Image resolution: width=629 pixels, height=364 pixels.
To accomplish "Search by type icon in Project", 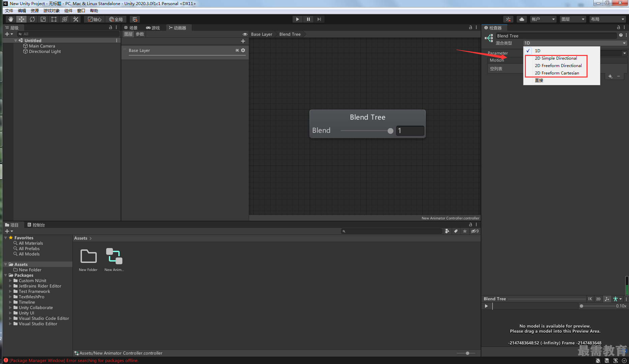I will coord(447,231).
